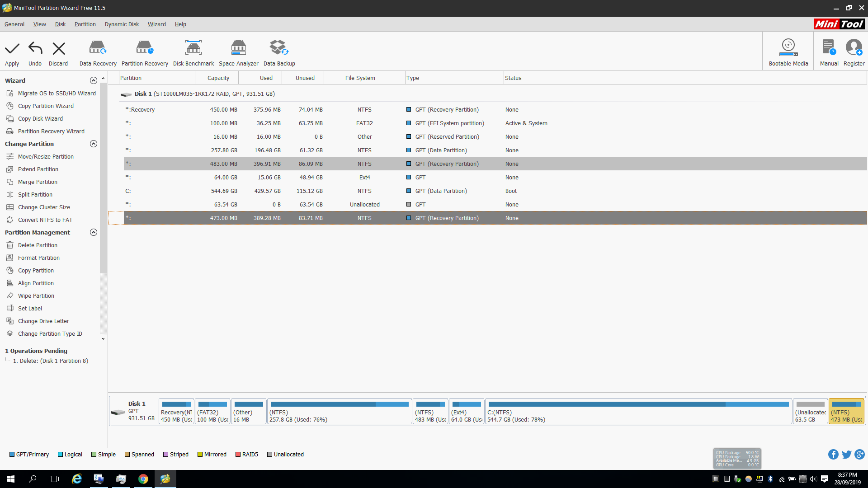Open the Windows Start menu
The image size is (868, 488).
tap(11, 479)
